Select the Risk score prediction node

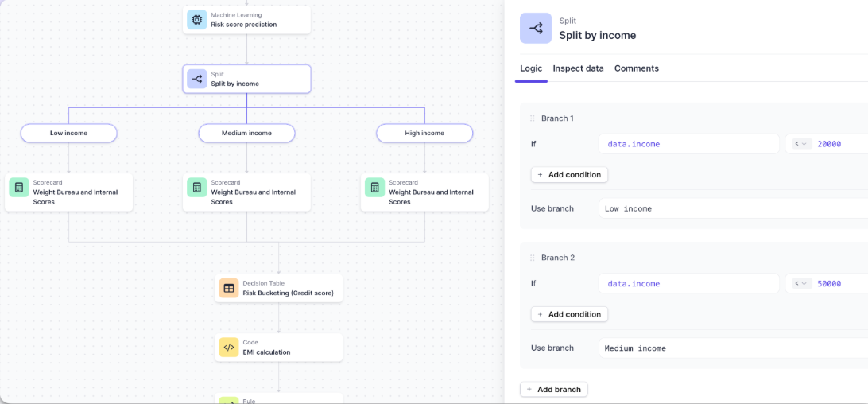[247, 20]
